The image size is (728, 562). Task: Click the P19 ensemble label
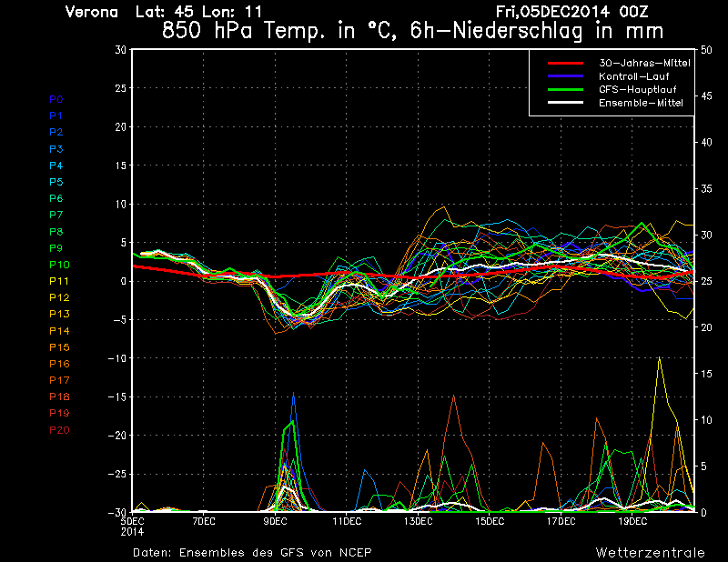(59, 413)
